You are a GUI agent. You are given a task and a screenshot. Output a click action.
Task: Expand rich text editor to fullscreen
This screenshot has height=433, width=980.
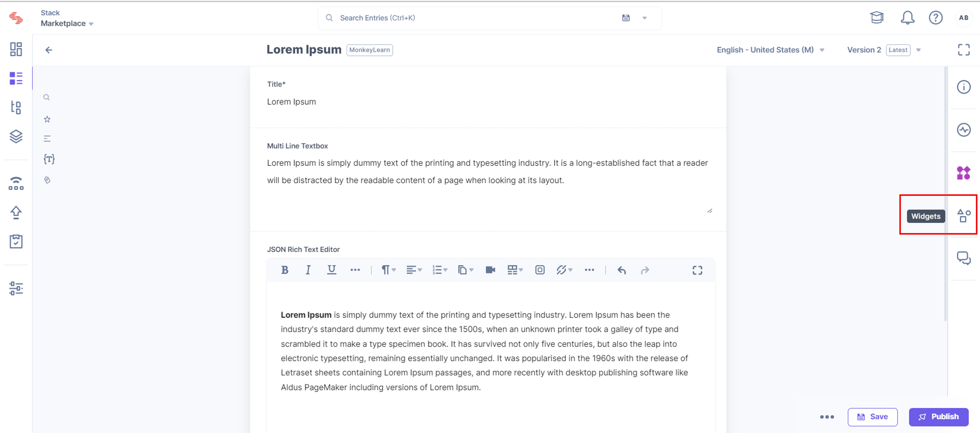click(697, 270)
